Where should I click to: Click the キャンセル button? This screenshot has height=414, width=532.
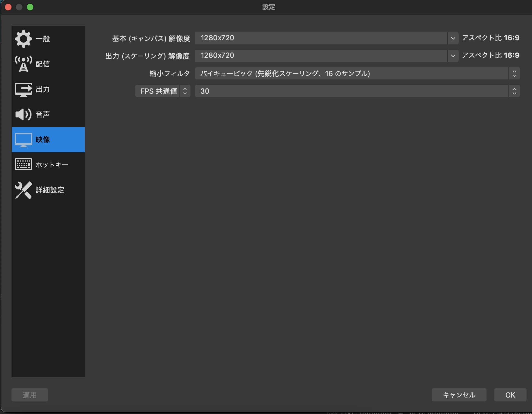[x=459, y=395]
